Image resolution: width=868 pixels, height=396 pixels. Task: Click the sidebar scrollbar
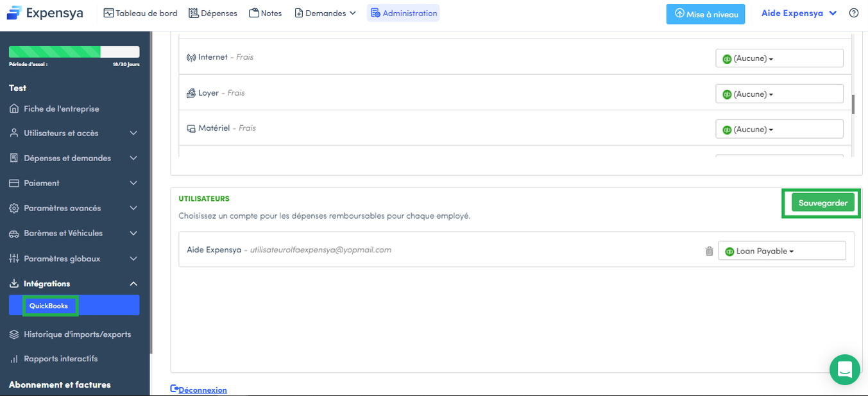[151, 193]
